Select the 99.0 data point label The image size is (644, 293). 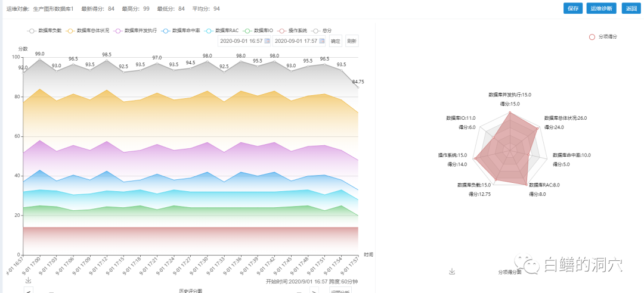40,54
